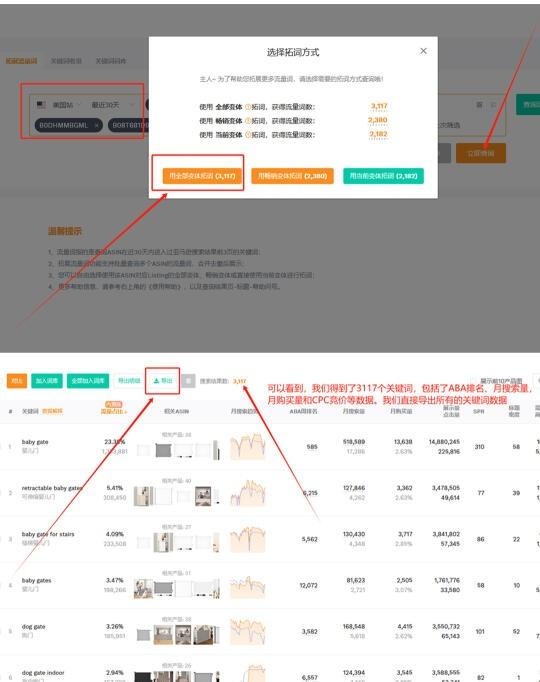Image resolution: width=540 pixels, height=682 pixels.
Task: Click the 加入词库 green button
Action: coord(47,381)
